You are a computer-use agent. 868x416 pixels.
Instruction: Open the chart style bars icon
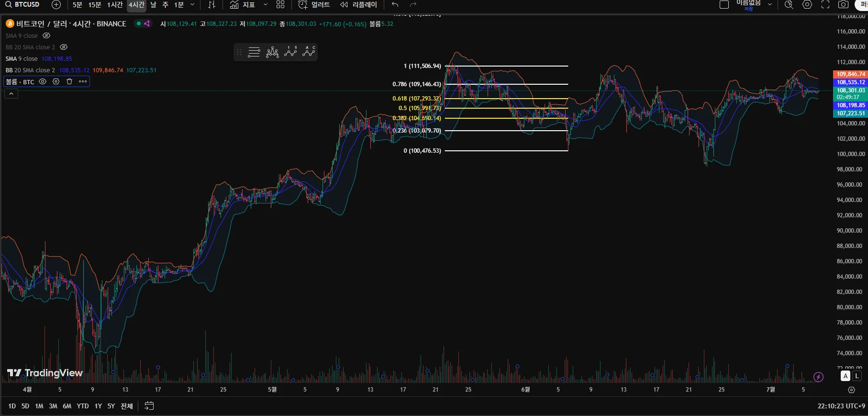[212, 5]
